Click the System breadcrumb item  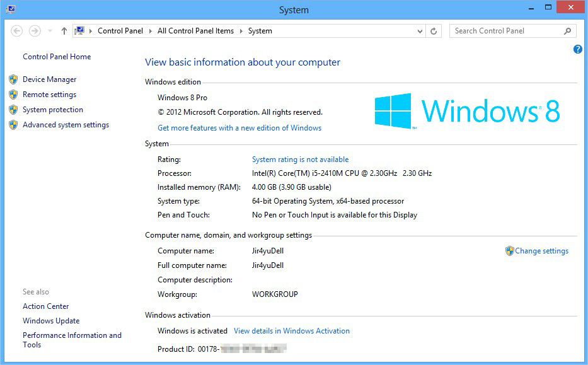click(260, 31)
